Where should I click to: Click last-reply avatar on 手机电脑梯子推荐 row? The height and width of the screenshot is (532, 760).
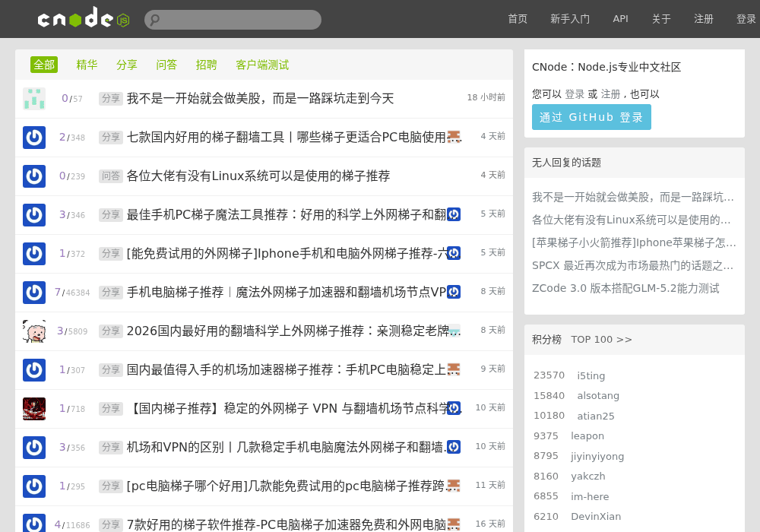[454, 292]
